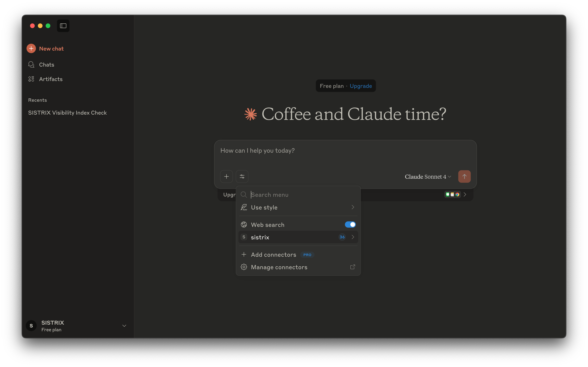Toggle Web search off
Viewport: 588px width, 367px height.
350,224
